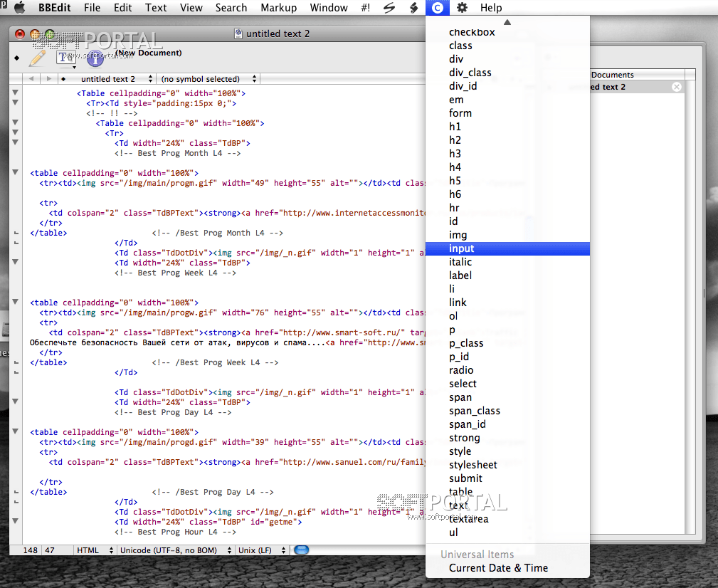Open the Unicode (UTF-8, no BOM) encoding popup
Screen dimensions: 718x588
175,550
